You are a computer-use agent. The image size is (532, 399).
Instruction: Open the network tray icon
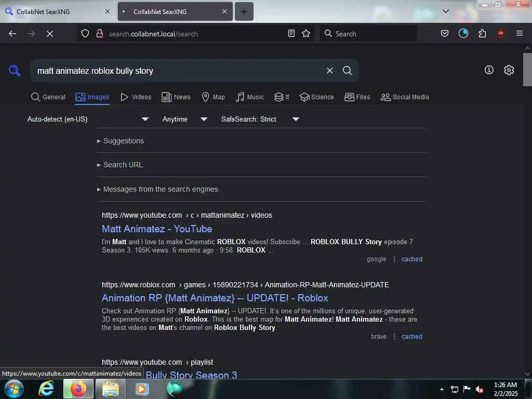tap(454, 389)
